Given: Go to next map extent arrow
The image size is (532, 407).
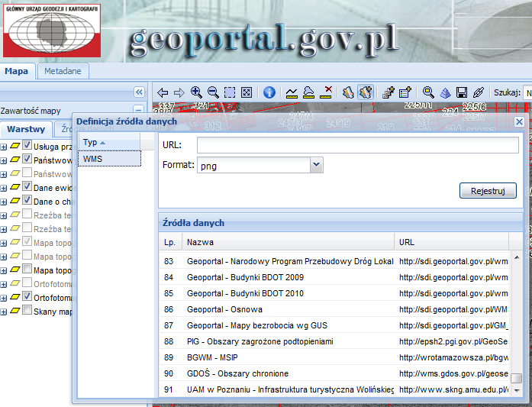Looking at the screenshot, I should point(179,92).
